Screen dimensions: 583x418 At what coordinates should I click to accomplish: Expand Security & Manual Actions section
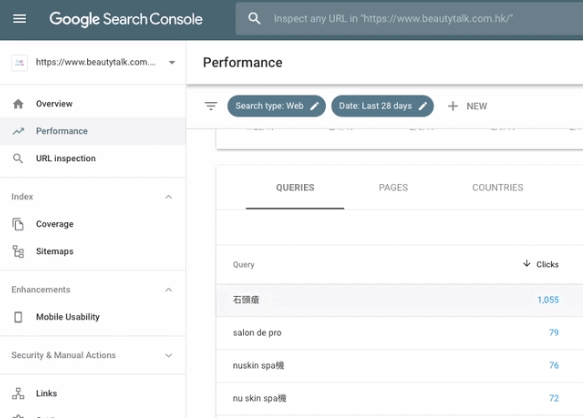point(93,355)
